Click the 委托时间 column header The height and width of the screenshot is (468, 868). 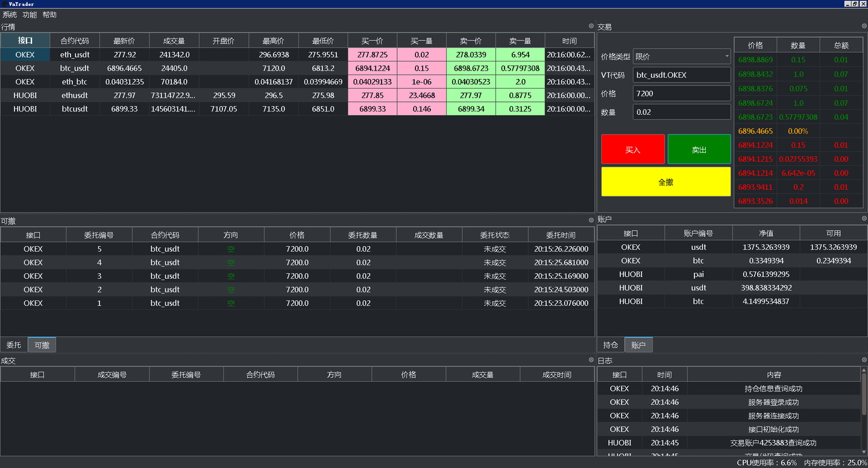561,235
